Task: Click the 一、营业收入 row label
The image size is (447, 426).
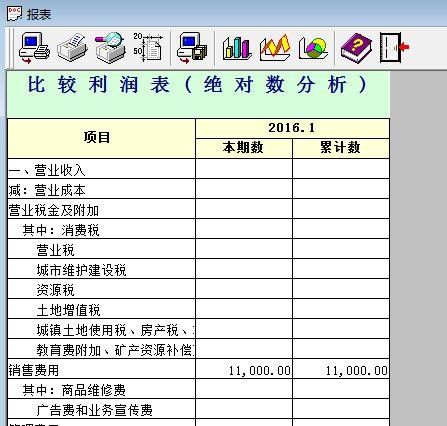Action: point(47,170)
